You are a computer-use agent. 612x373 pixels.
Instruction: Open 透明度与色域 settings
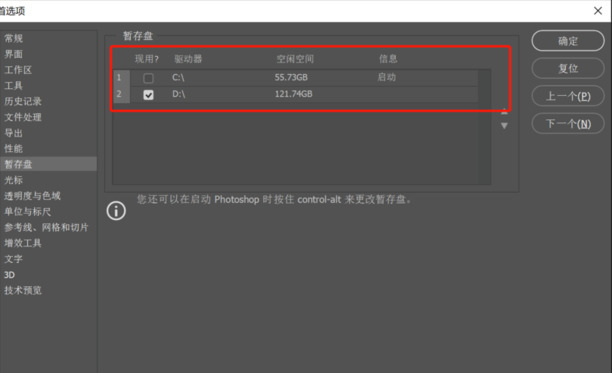pyautogui.click(x=32, y=196)
